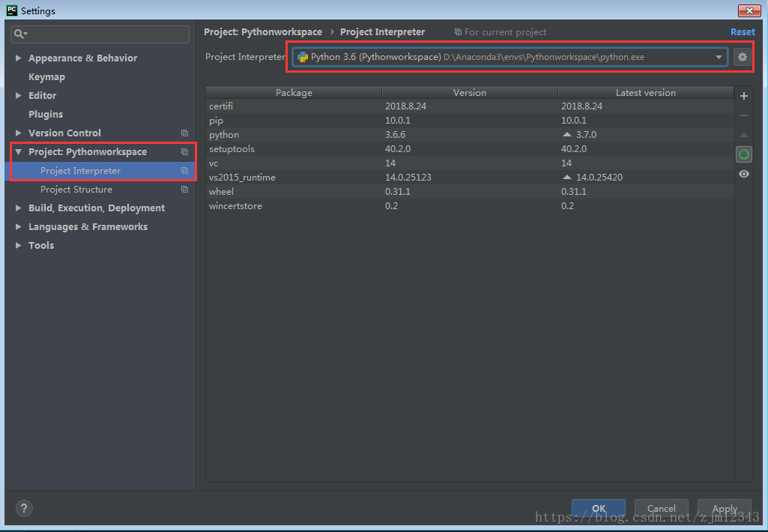Expand the Tools section
768x532 pixels.
click(18, 245)
